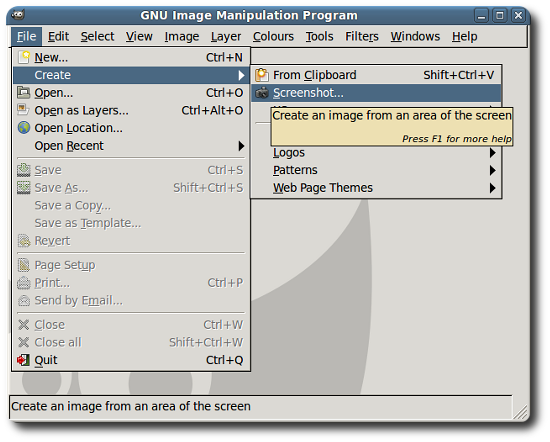Click the Shift+Ctrl+V shortcut label
Image resolution: width=550 pixels, height=442 pixels.
[459, 75]
